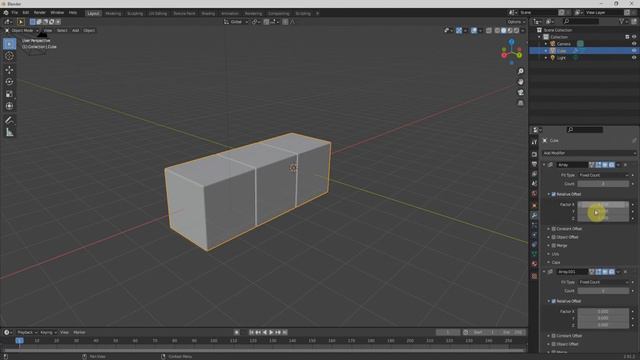Click the viewport zoom magnifier icon
Screen dimensions: 640x360
[x=520, y=71]
